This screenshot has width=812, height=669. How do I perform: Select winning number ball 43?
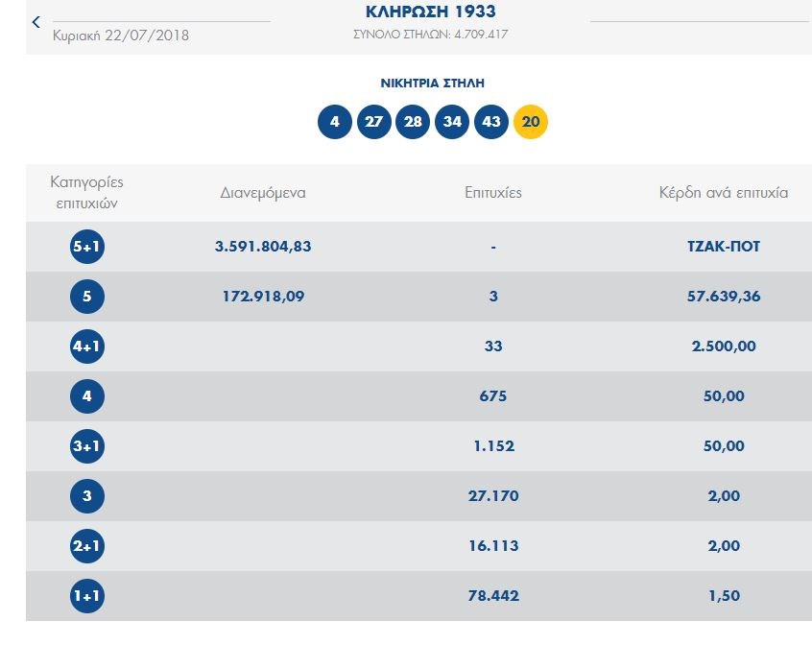click(x=491, y=122)
